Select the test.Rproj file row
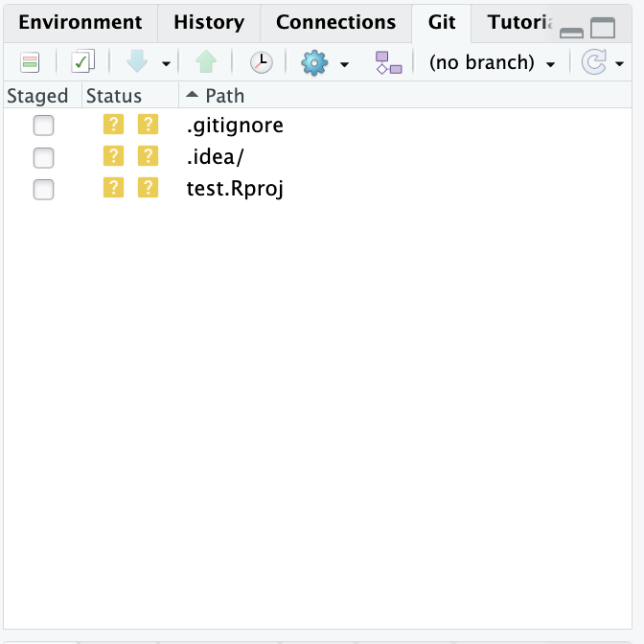The image size is (644, 644). coord(317,189)
